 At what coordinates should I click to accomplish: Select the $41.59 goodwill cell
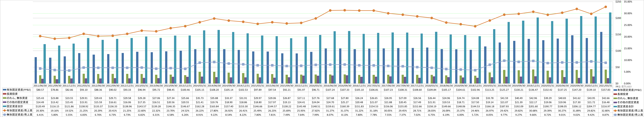(505, 98)
